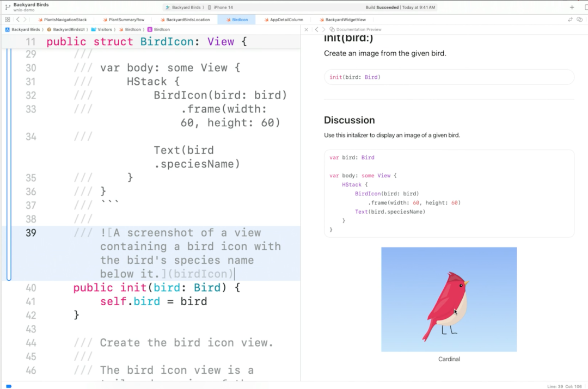Viewport: 588px width, 389px height.
Task: Click line number 39 in the gutter
Action: pyautogui.click(x=30, y=233)
